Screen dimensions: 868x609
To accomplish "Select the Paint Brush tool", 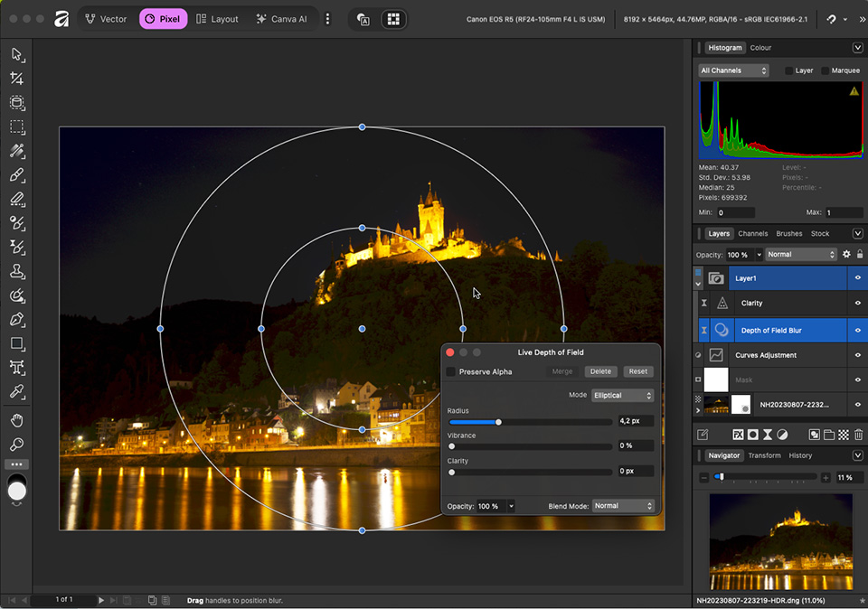I will click(16, 174).
